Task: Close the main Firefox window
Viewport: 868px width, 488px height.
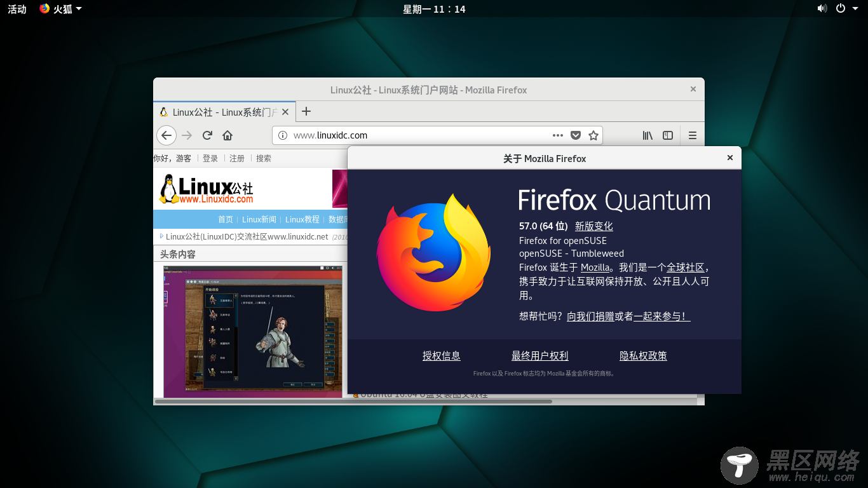Action: [693, 90]
